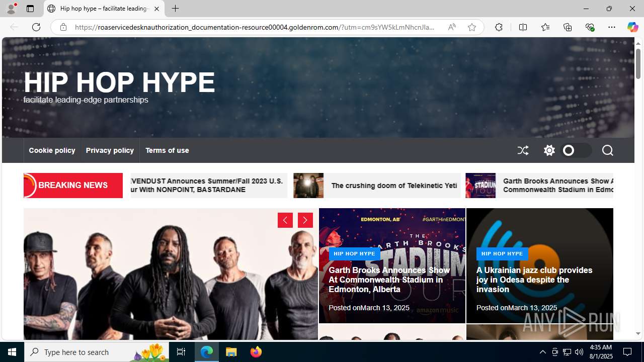This screenshot has height=362, width=644.
Task: Click HIP HOP HYPE tag on jazz club card
Action: click(x=502, y=254)
